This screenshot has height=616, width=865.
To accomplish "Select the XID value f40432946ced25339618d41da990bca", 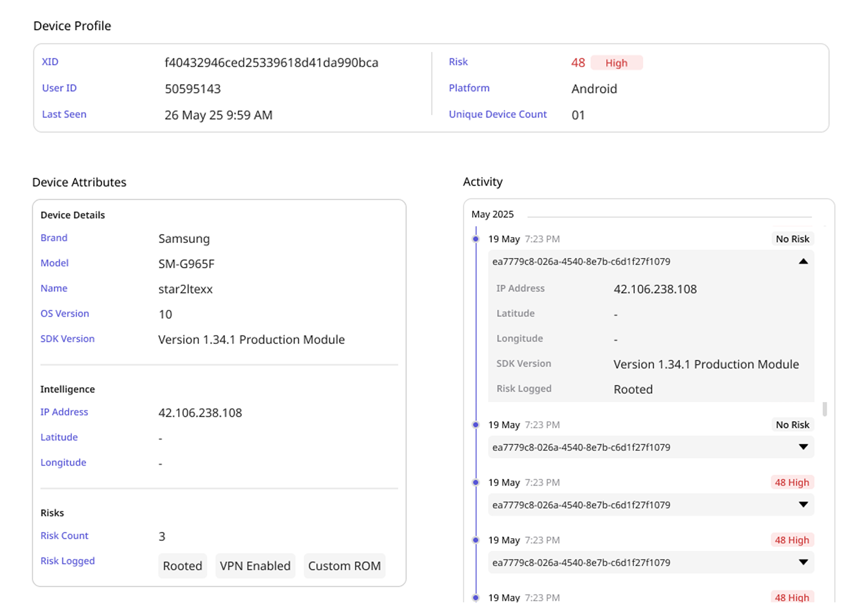I will 272,63.
